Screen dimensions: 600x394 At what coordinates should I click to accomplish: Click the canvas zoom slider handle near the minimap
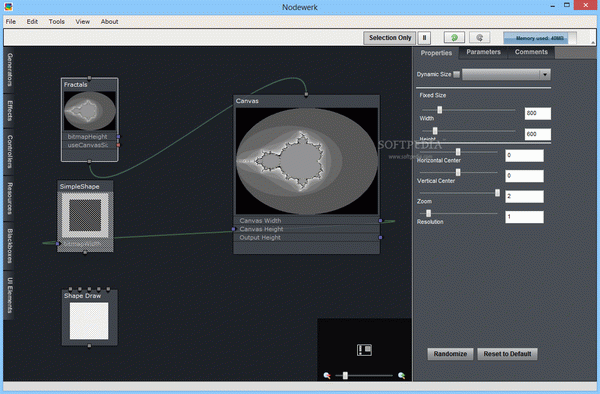tap(345, 376)
